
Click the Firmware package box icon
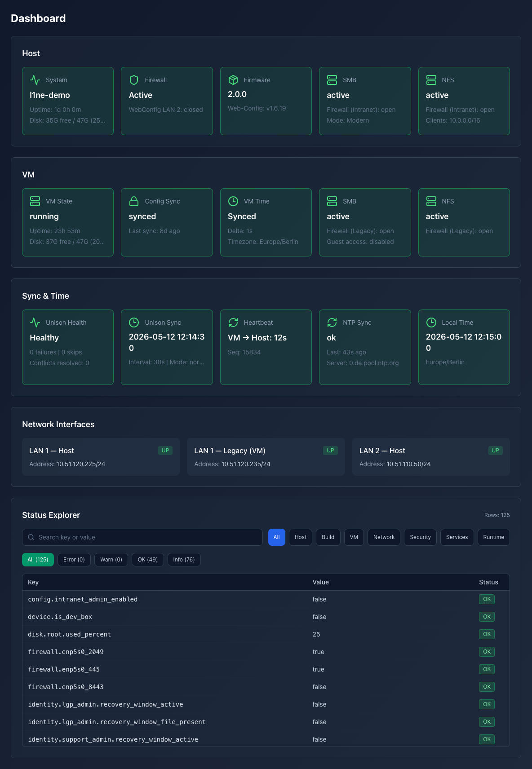(233, 80)
